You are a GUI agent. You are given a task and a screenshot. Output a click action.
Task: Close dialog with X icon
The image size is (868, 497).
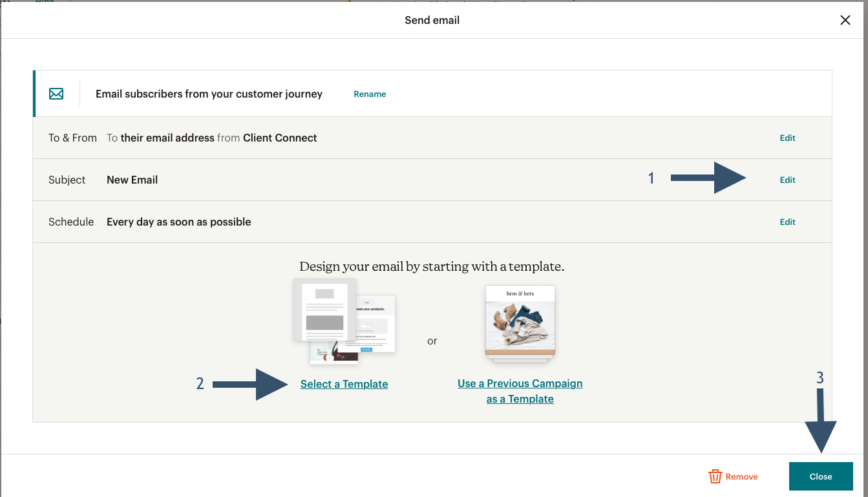[x=845, y=20]
